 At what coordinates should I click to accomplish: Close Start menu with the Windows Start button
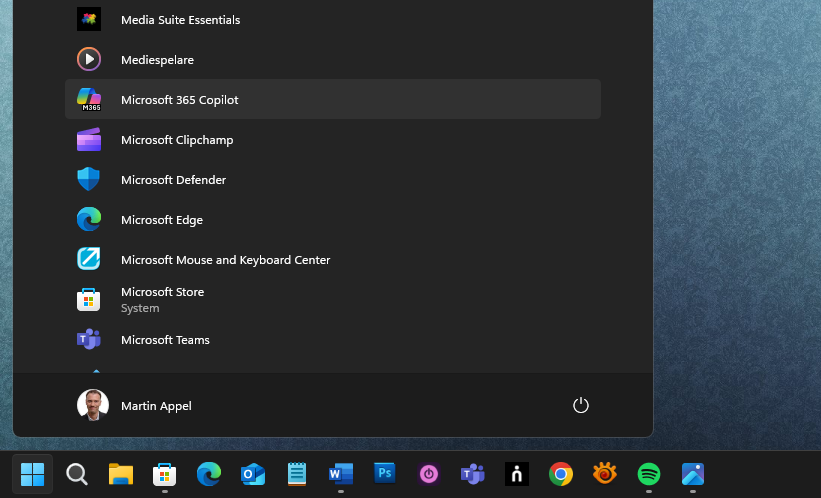click(32, 474)
